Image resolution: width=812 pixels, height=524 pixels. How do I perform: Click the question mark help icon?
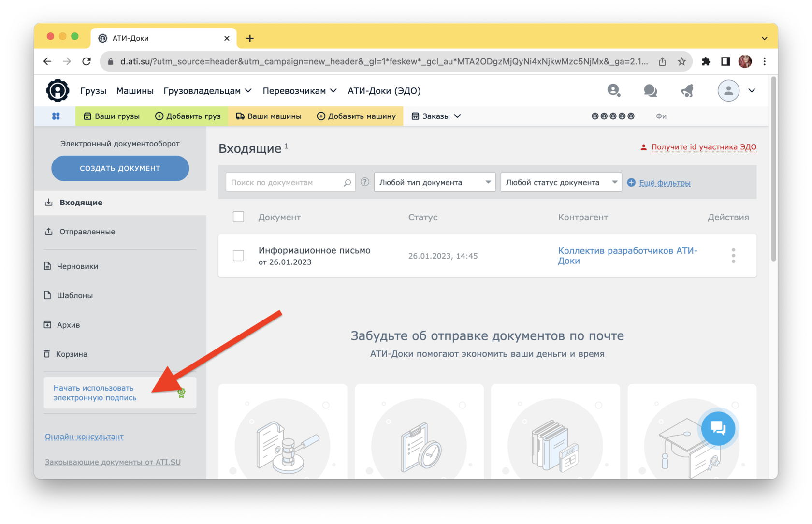(365, 182)
